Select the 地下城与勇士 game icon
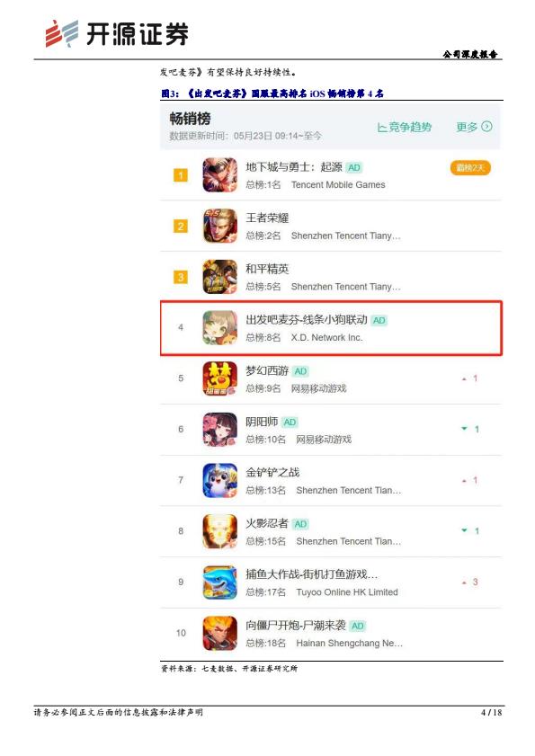This screenshot has width=535, height=756. [220, 175]
